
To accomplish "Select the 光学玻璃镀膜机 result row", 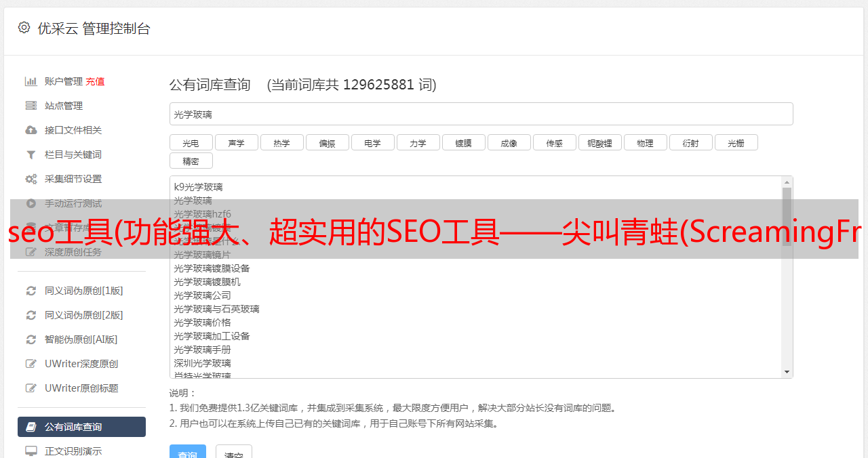I will tap(207, 282).
